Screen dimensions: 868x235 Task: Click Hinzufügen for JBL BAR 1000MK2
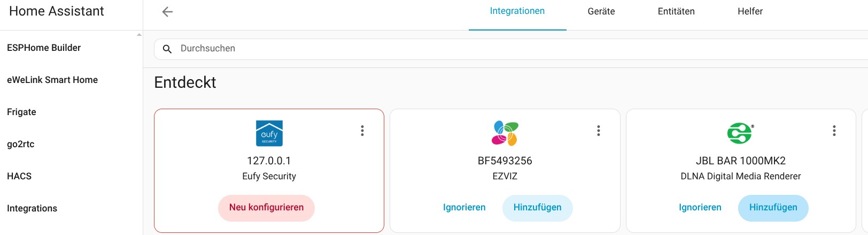click(x=773, y=208)
